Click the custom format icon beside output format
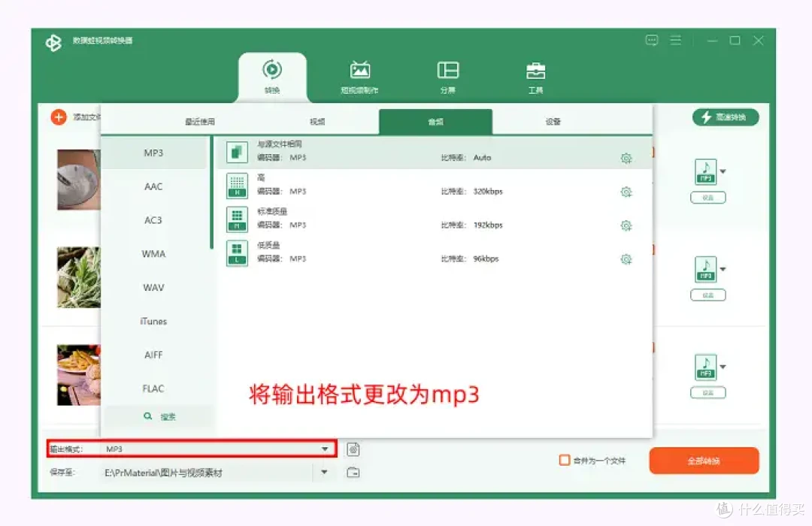Screen dimensions: 812x526 tap(353, 449)
